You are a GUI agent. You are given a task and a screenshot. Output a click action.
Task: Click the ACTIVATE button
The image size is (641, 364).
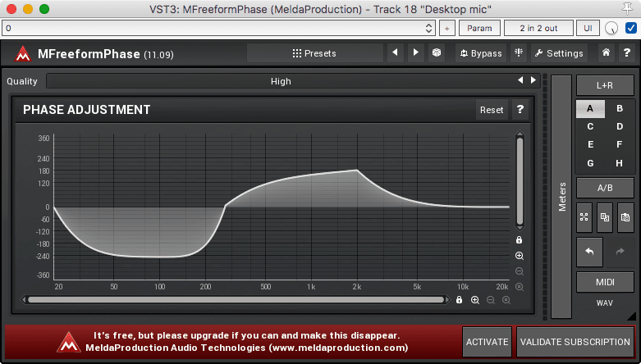coord(487,342)
